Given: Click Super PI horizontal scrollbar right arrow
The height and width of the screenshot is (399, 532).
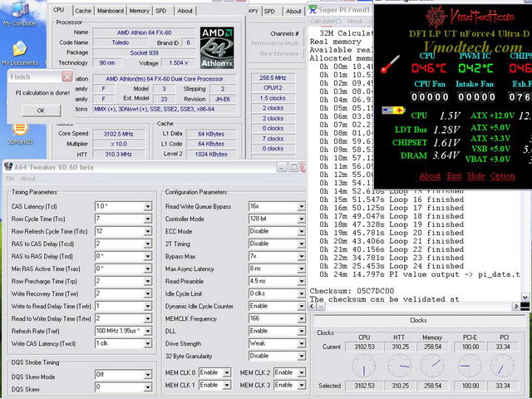Looking at the screenshot, I should point(515,307).
